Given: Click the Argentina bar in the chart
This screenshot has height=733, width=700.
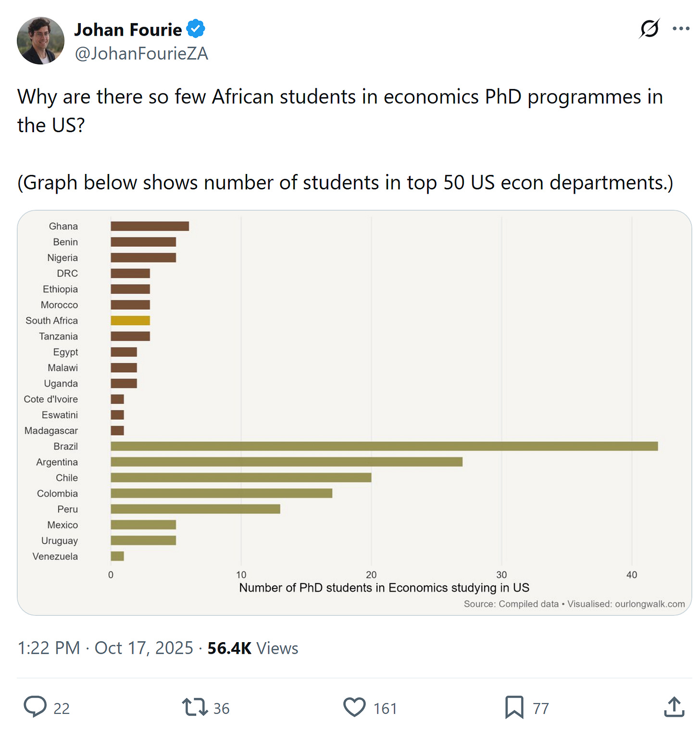Looking at the screenshot, I should 287,462.
